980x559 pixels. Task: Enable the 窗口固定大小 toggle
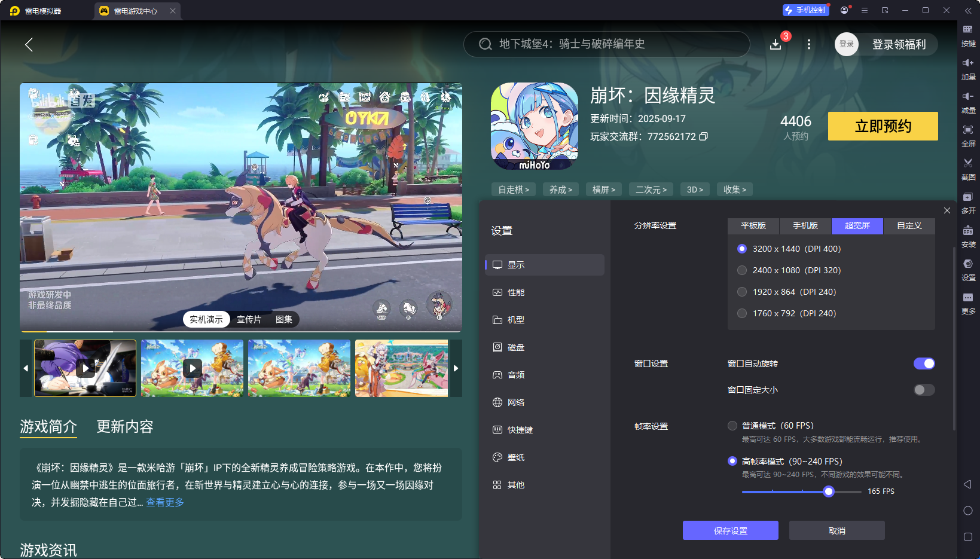coord(923,390)
